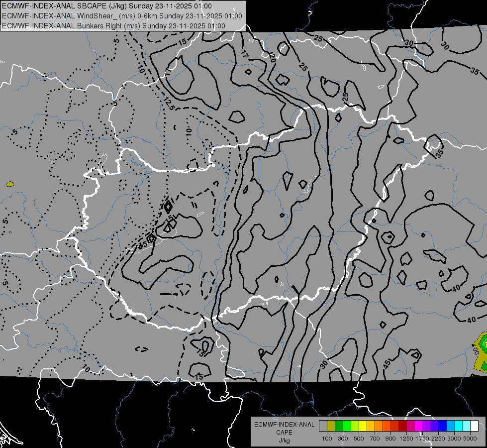Screen dimensions: 487x448
Task: Click the legend value 3000
Action: tap(454, 439)
